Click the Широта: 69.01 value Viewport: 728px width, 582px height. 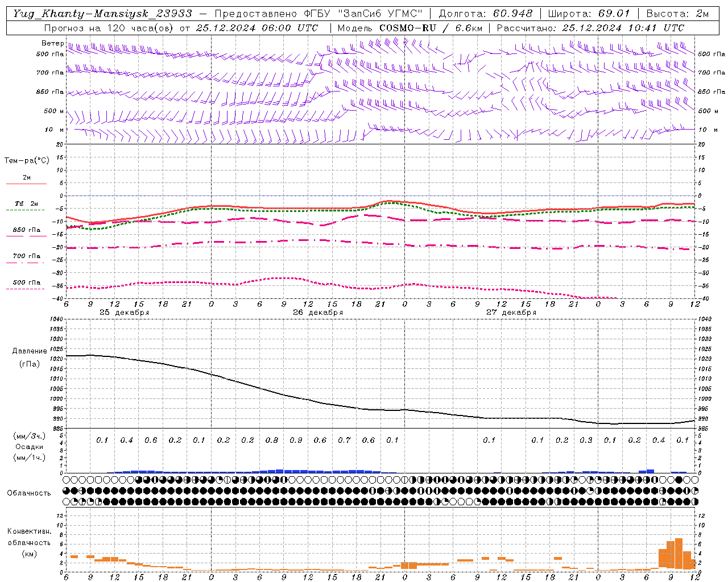pos(589,14)
